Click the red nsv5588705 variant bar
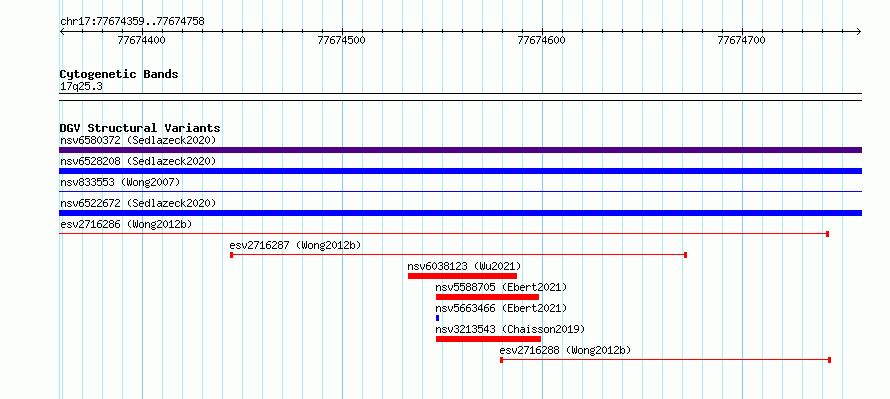 487,297
